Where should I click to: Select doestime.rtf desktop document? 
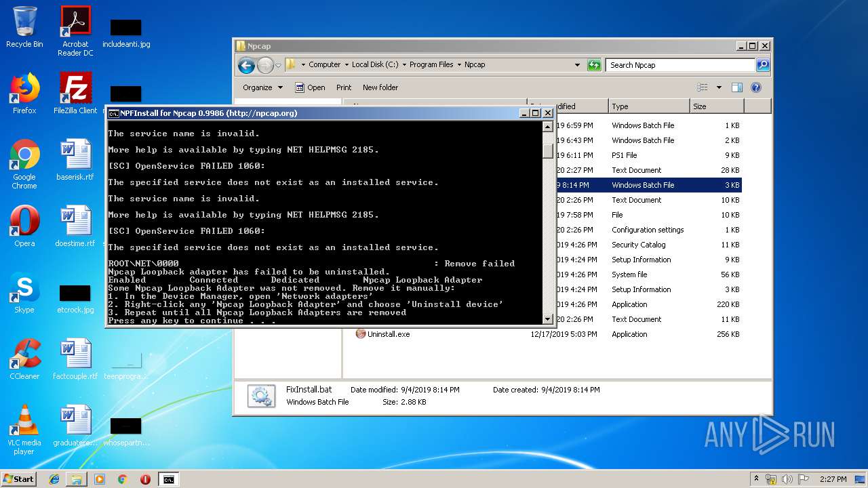pos(75,226)
